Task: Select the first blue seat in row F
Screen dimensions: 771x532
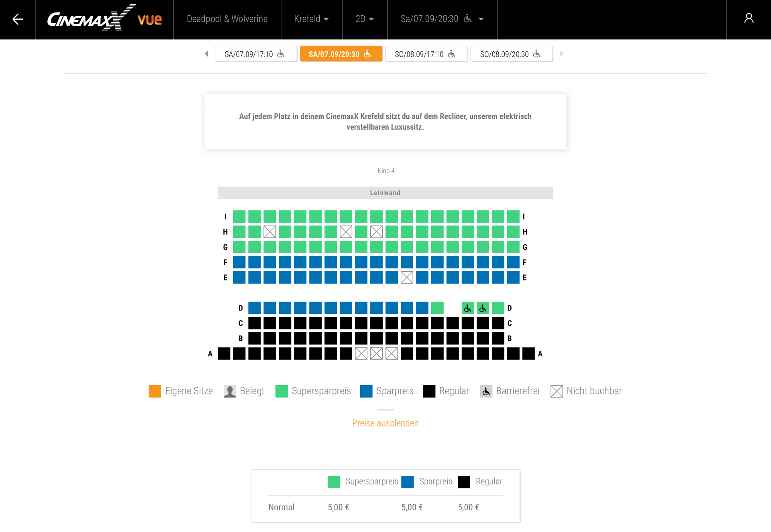Action: [239, 262]
